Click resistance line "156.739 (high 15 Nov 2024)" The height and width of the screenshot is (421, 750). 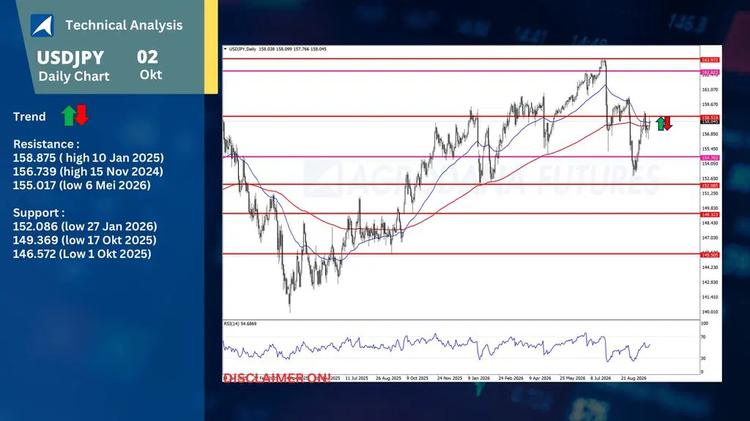point(88,171)
